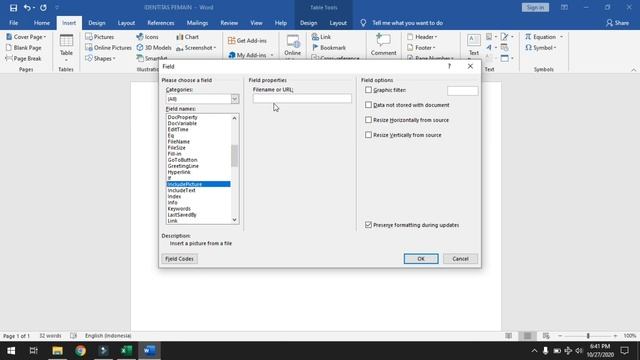The width and height of the screenshot is (640, 360).
Task: Click the Share button
Action: [x=617, y=23]
